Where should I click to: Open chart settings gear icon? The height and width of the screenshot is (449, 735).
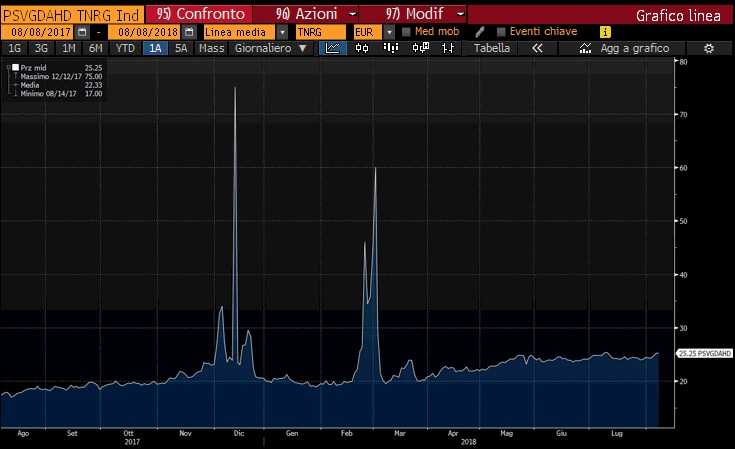708,48
